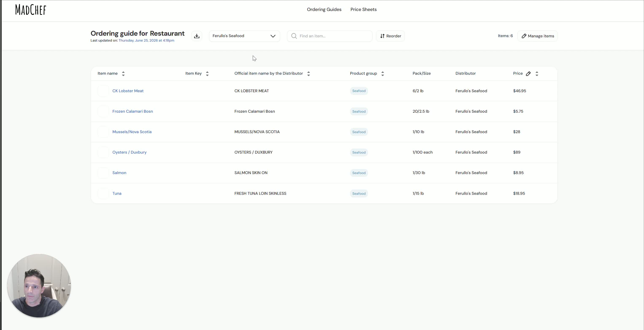Sort by Item Key column
The width and height of the screenshot is (644, 330).
tap(207, 73)
